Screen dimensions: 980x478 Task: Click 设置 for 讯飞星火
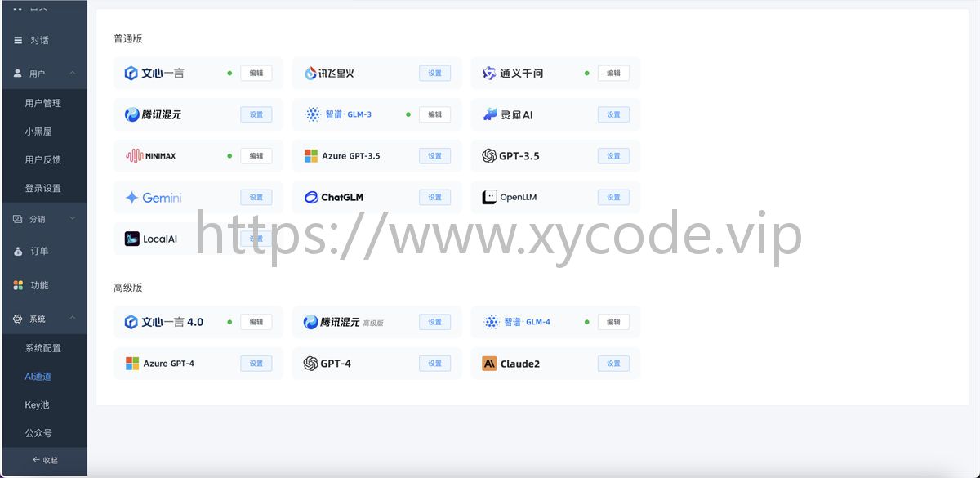pyautogui.click(x=435, y=74)
